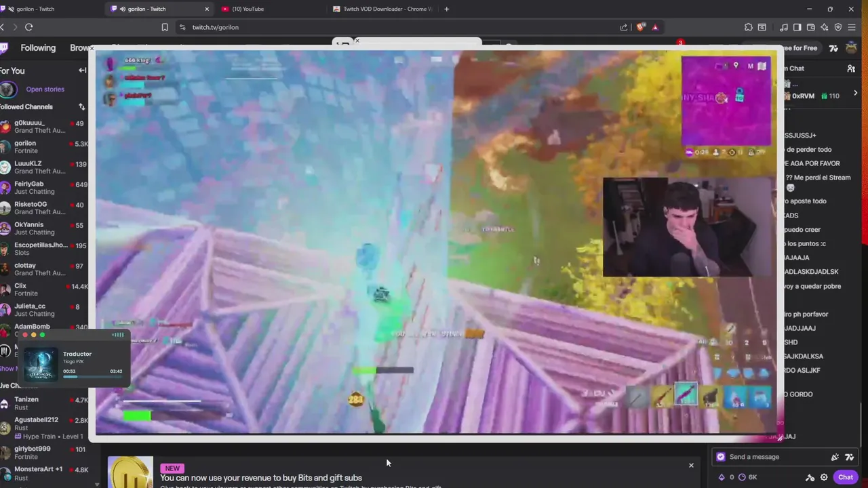The image size is (868, 488).
Task: Toggle the browser sidebar panel icon
Action: pos(797,27)
